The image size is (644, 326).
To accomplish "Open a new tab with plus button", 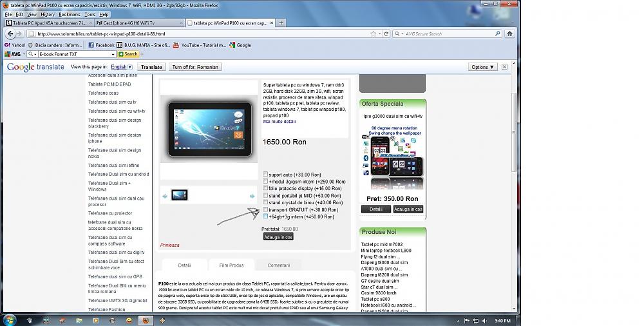I will (x=281, y=23).
